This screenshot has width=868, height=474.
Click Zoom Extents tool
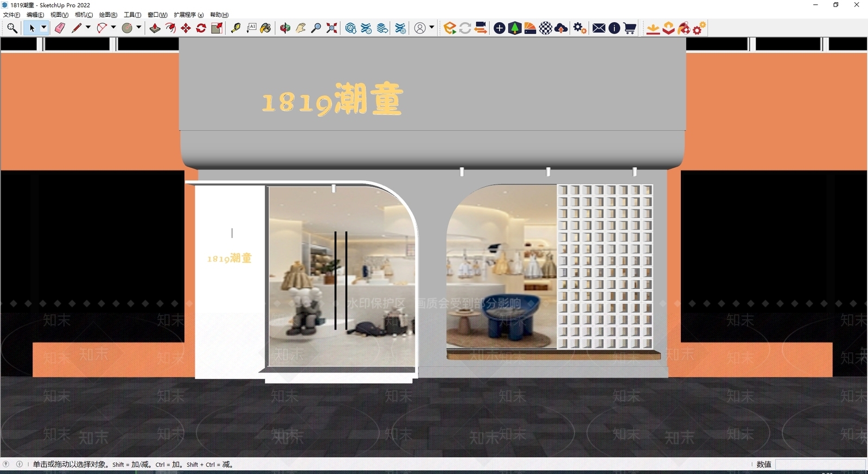pos(331,28)
